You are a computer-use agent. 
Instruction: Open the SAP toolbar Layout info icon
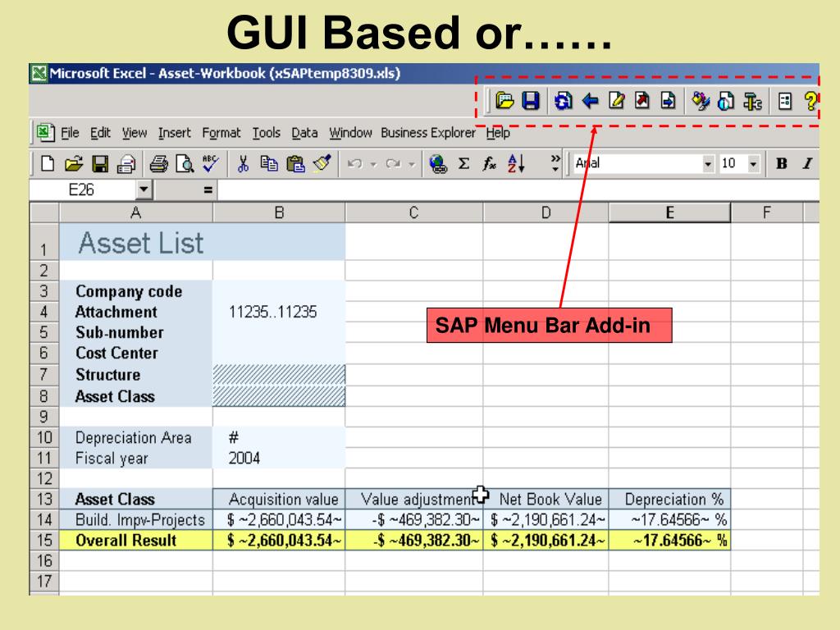[726, 101]
